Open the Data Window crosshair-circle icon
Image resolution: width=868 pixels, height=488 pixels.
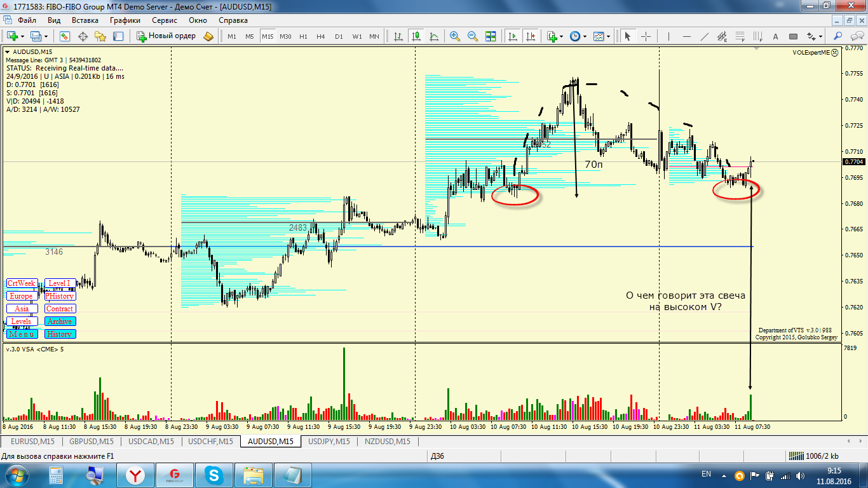pyautogui.click(x=83, y=36)
